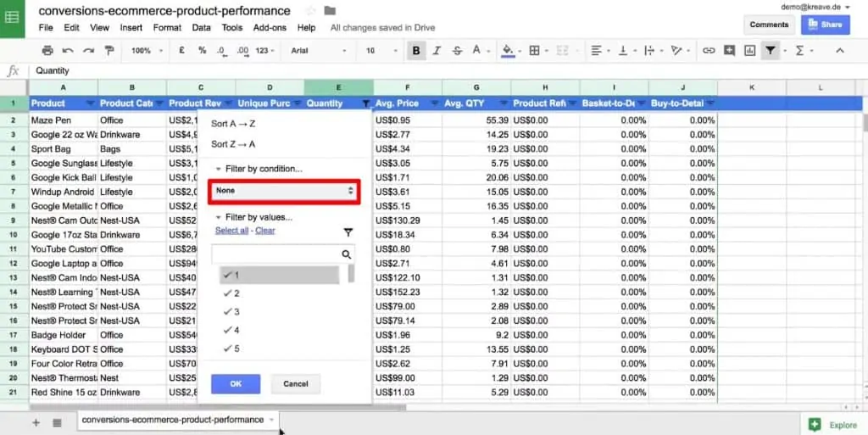Open the Comments button
This screenshot has width=868, height=435.
click(x=769, y=25)
